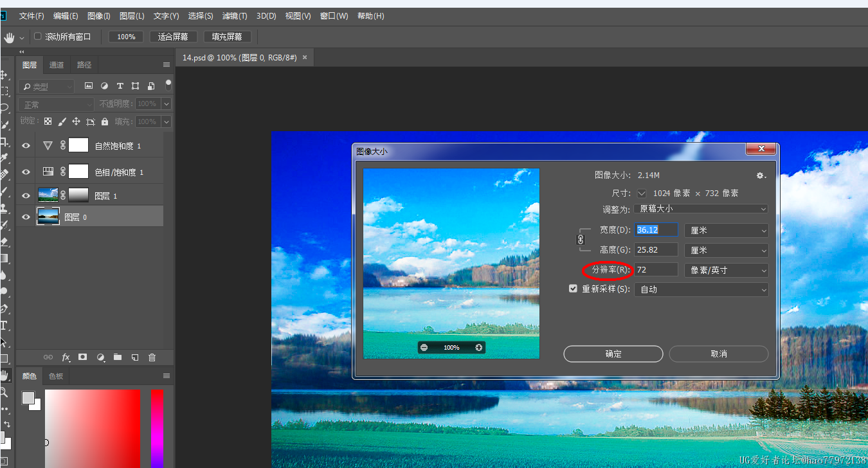Click 填充屏幕 button

coord(227,37)
